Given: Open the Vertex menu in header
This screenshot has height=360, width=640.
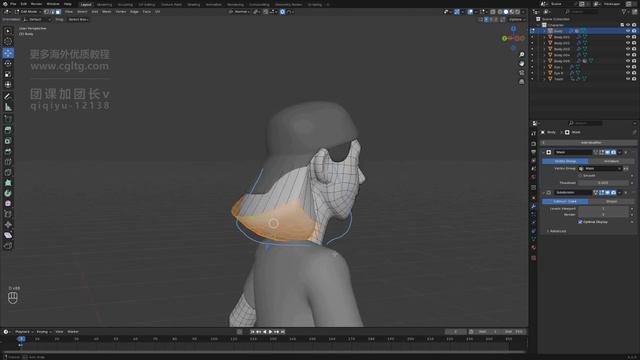Looking at the screenshot, I should 121,12.
